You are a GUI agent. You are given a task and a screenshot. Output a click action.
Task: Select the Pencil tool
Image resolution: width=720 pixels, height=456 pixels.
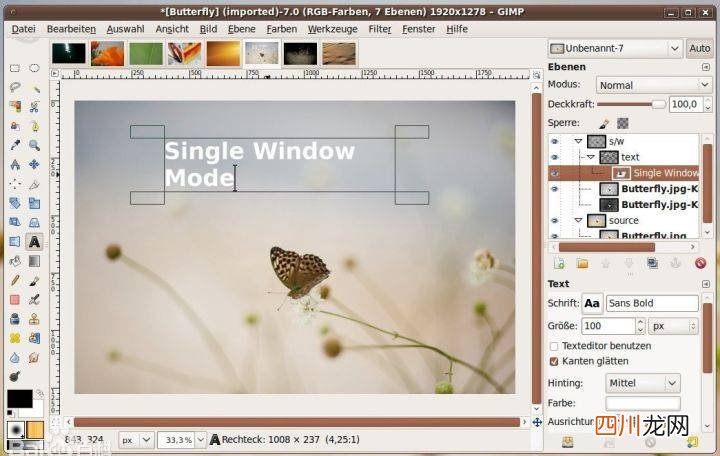pyautogui.click(x=15, y=281)
